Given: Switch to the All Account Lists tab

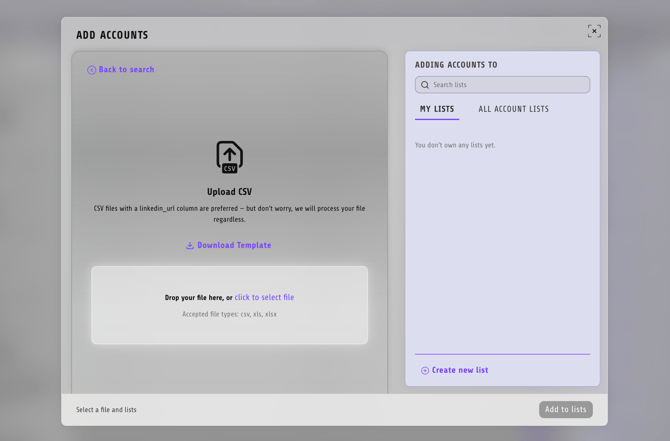Looking at the screenshot, I should click(513, 109).
